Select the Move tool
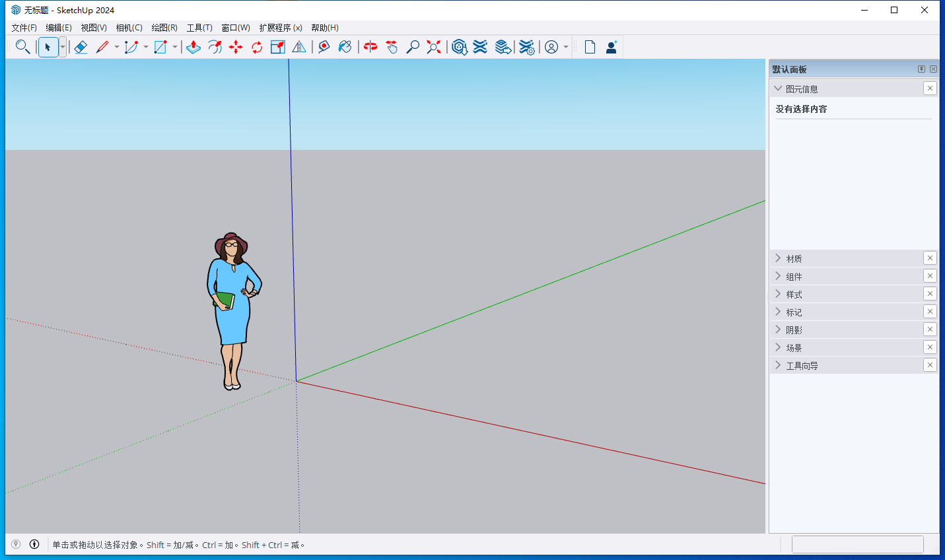This screenshot has height=560, width=945. tap(236, 47)
